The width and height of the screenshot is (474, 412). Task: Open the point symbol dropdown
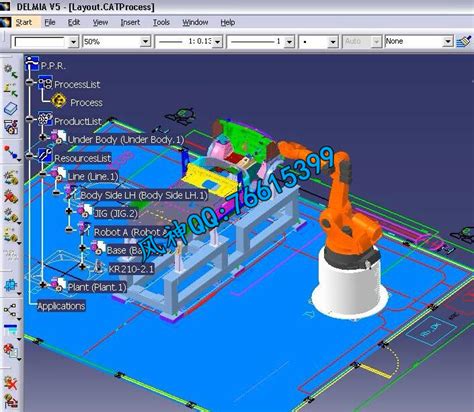(333, 42)
